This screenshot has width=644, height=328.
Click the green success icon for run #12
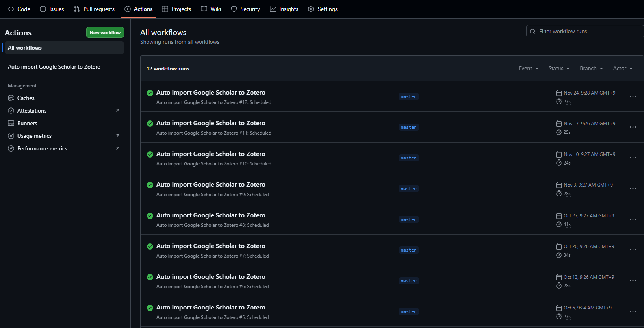click(x=150, y=93)
